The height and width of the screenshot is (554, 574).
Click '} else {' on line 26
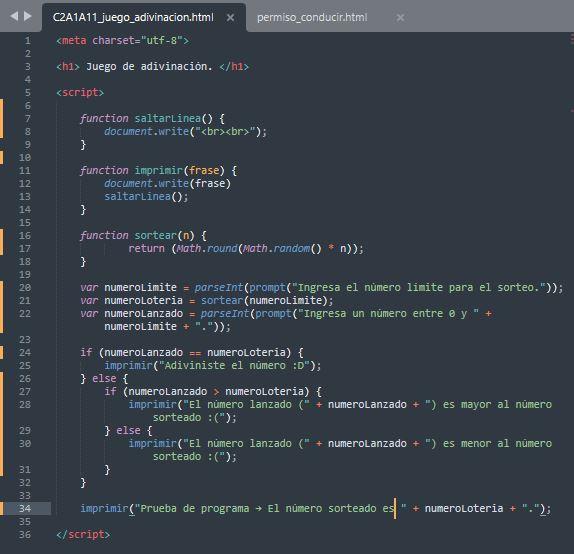click(104, 378)
